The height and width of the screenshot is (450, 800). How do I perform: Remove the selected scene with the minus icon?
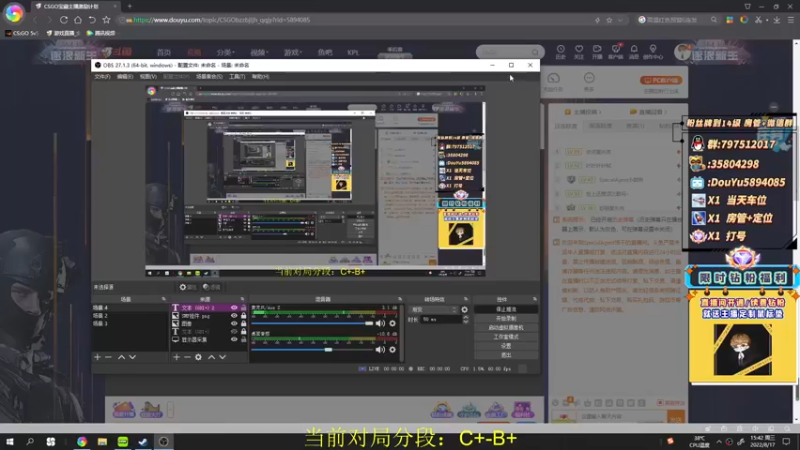[108, 357]
